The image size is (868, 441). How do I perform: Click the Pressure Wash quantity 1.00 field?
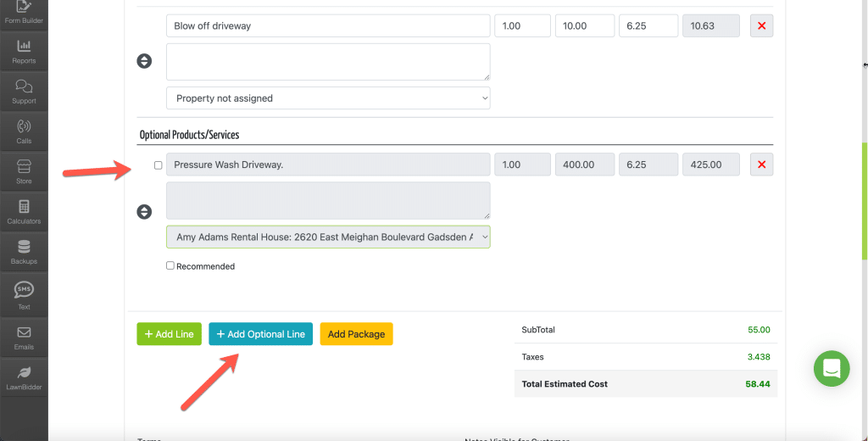[522, 165]
